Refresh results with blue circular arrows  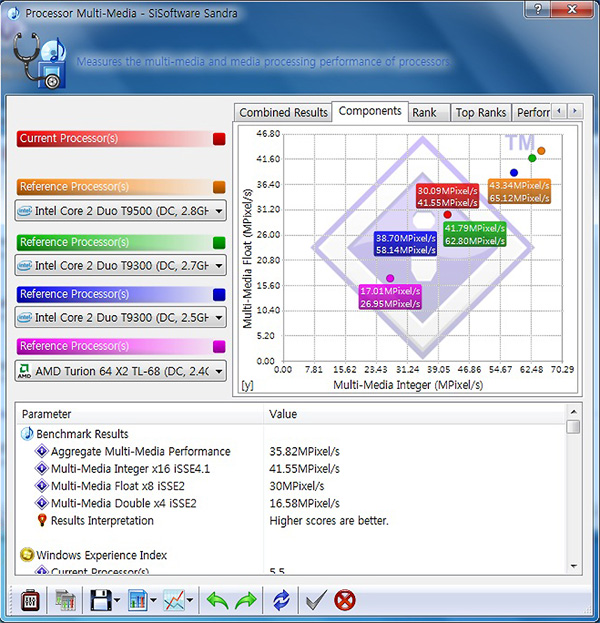click(281, 600)
